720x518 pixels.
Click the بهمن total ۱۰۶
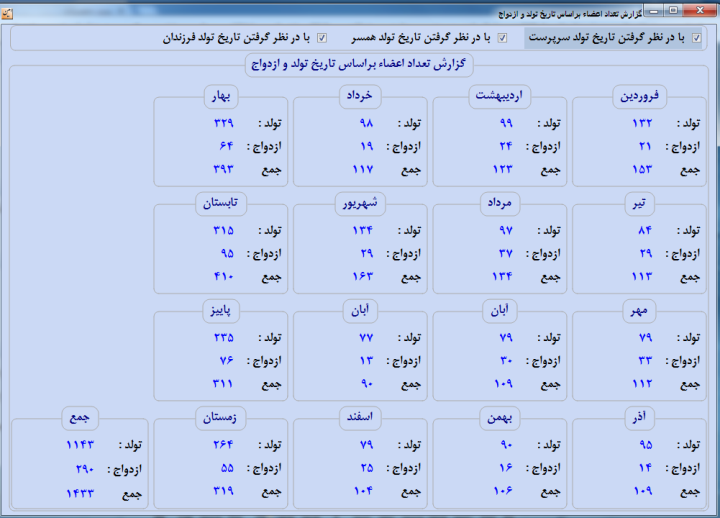click(x=503, y=491)
